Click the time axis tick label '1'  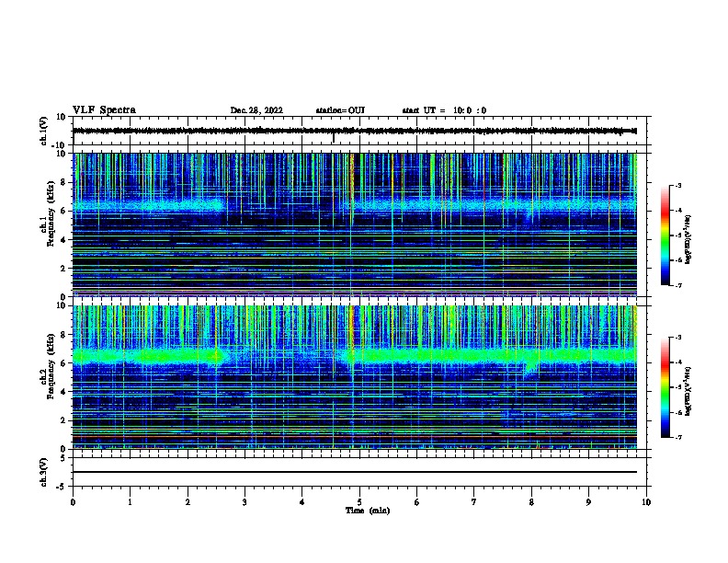(130, 502)
